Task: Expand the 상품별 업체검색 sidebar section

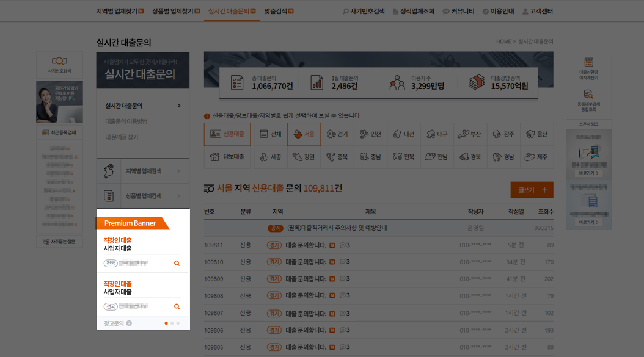Action: coord(143,196)
